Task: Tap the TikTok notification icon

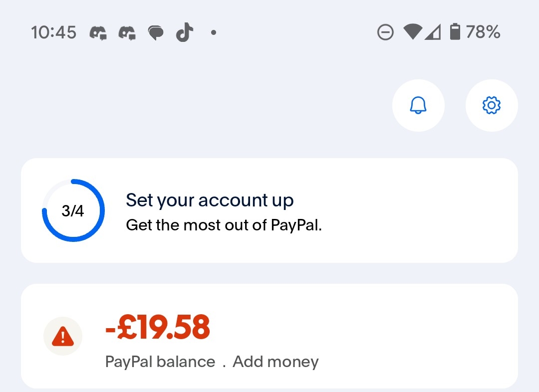Action: click(185, 33)
